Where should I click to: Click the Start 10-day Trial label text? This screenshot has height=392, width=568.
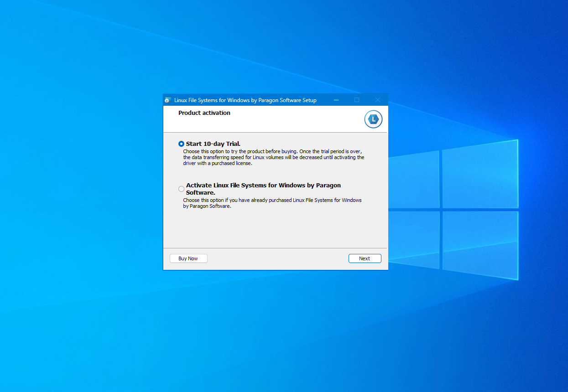[213, 144]
